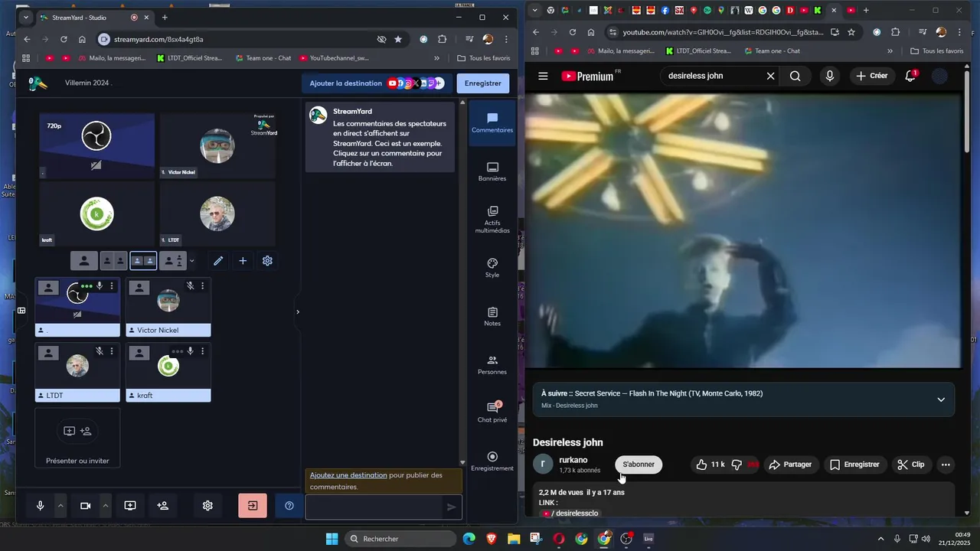This screenshot has height=551, width=980.
Task: Open kraft's three-dot options menu
Action: [x=202, y=351]
